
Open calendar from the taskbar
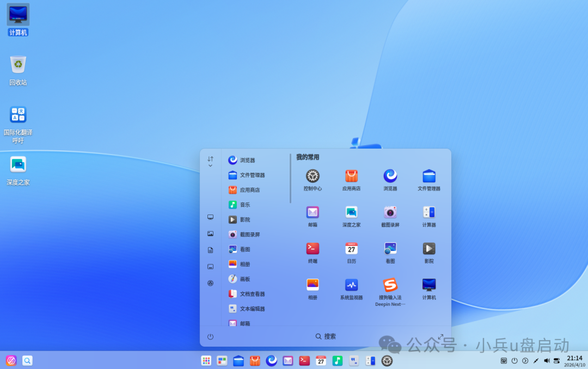pos(321,361)
